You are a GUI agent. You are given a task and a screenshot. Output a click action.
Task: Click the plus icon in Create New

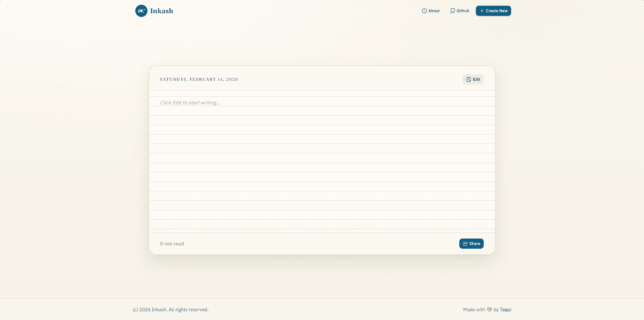click(x=482, y=11)
